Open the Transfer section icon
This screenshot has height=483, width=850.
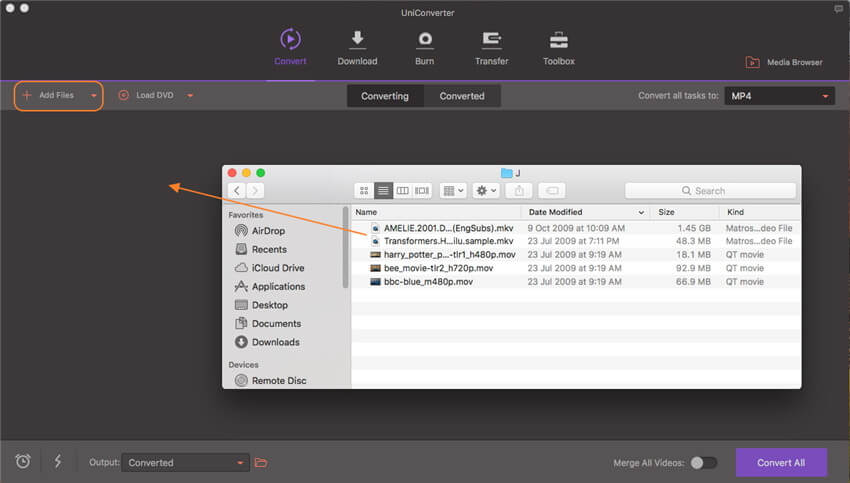point(492,41)
